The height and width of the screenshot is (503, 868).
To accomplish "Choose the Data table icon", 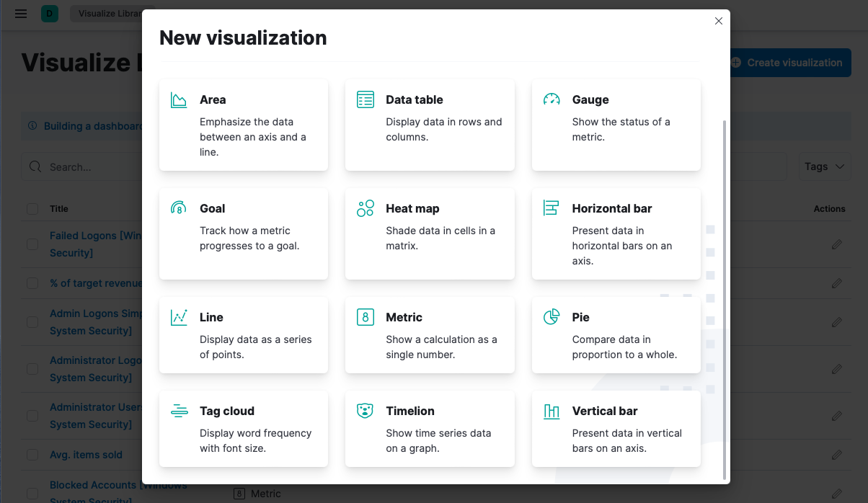I will pos(366,100).
